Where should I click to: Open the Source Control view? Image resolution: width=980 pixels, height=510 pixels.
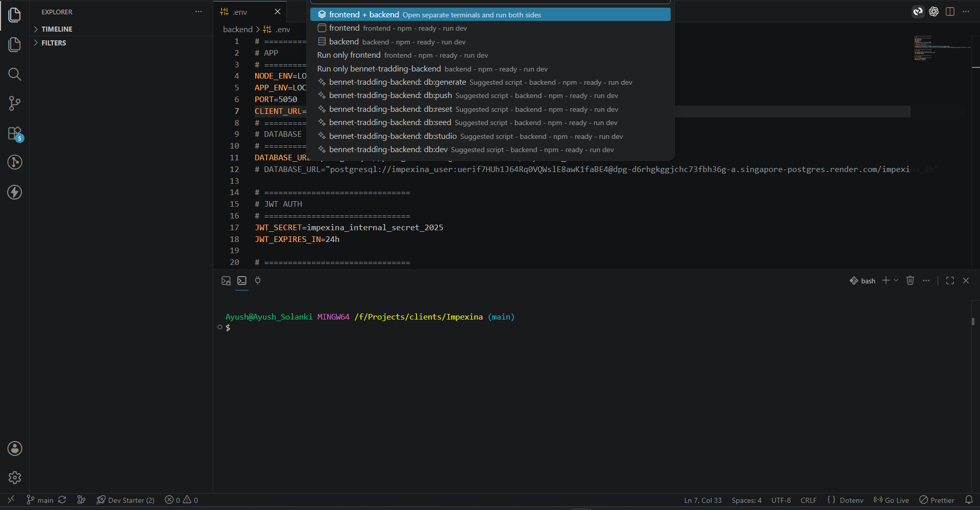15,104
